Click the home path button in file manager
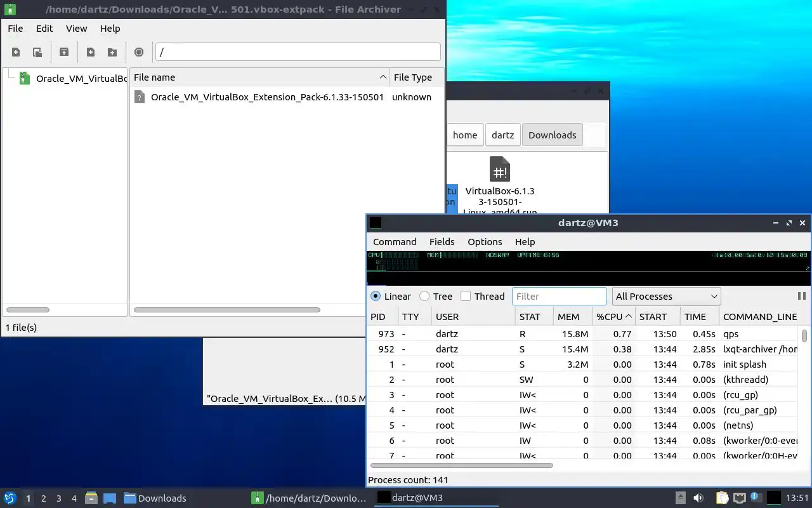This screenshot has width=812, height=508. pos(465,135)
